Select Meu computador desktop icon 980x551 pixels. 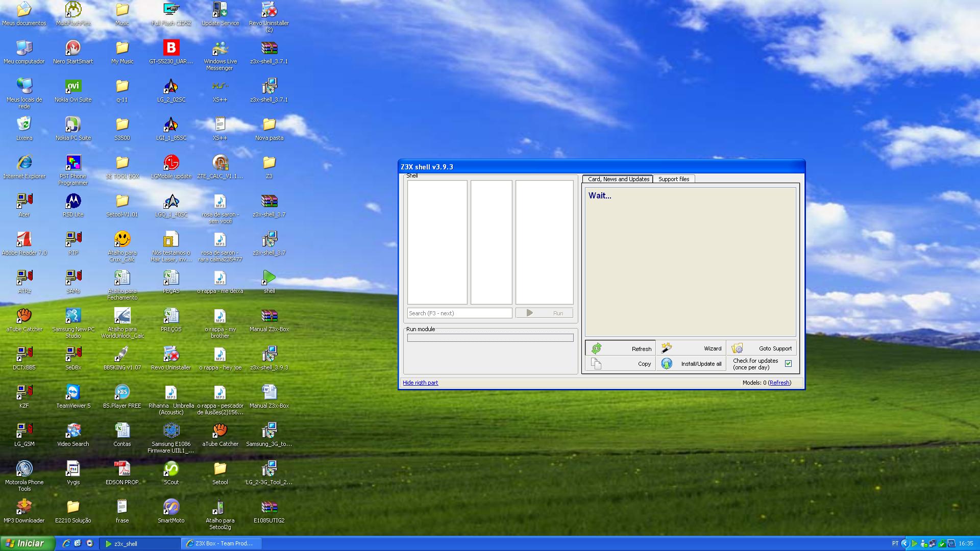coord(24,52)
